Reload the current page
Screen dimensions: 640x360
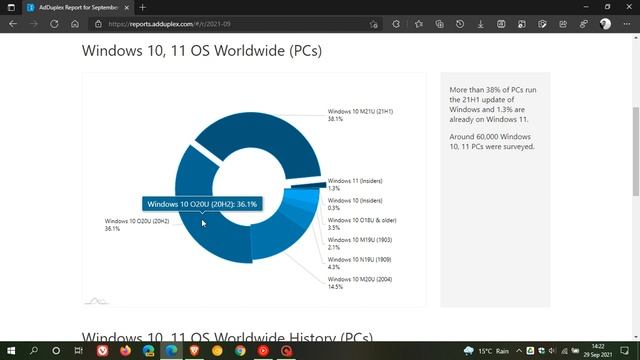point(54,24)
